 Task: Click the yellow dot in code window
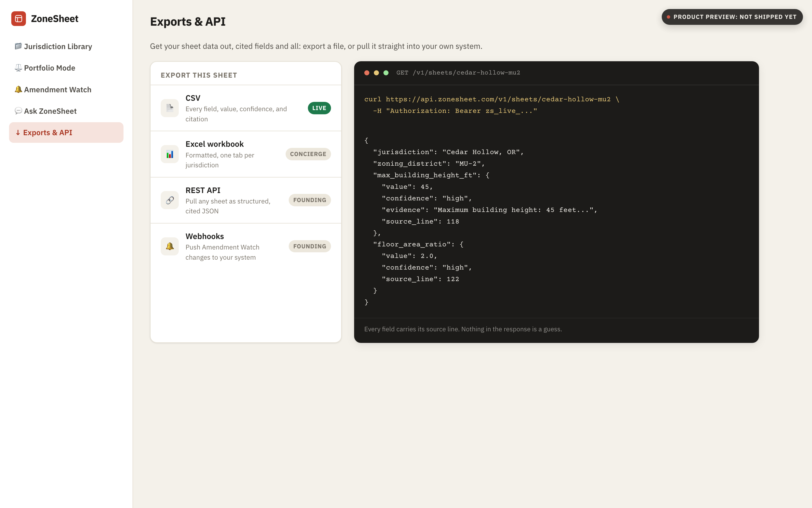tap(376, 73)
